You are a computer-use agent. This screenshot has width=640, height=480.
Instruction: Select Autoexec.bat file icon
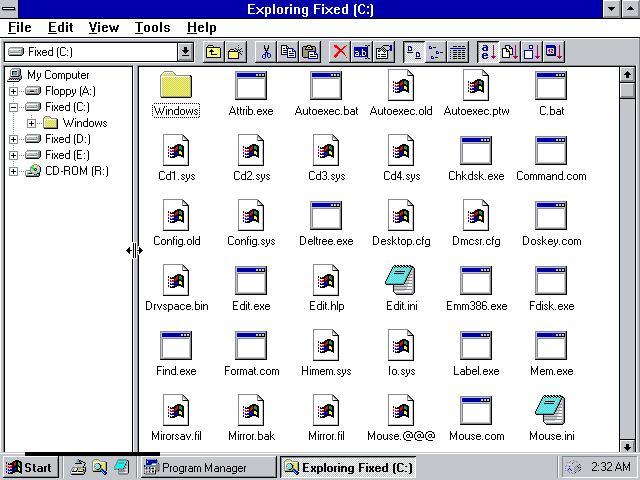pos(326,85)
